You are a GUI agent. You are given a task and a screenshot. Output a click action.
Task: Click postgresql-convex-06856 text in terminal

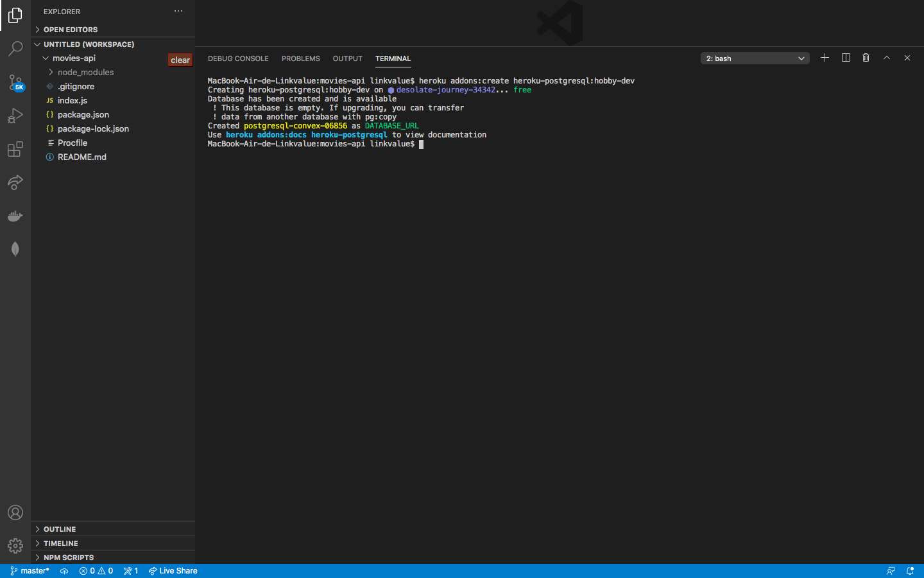[x=295, y=126]
